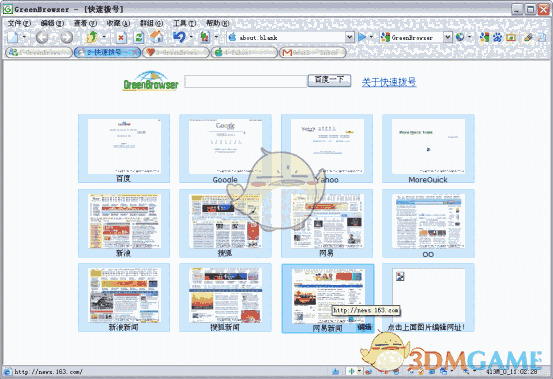Open the 帮助 (Help) menu
Screen dimensions: 553x379
(x=218, y=23)
